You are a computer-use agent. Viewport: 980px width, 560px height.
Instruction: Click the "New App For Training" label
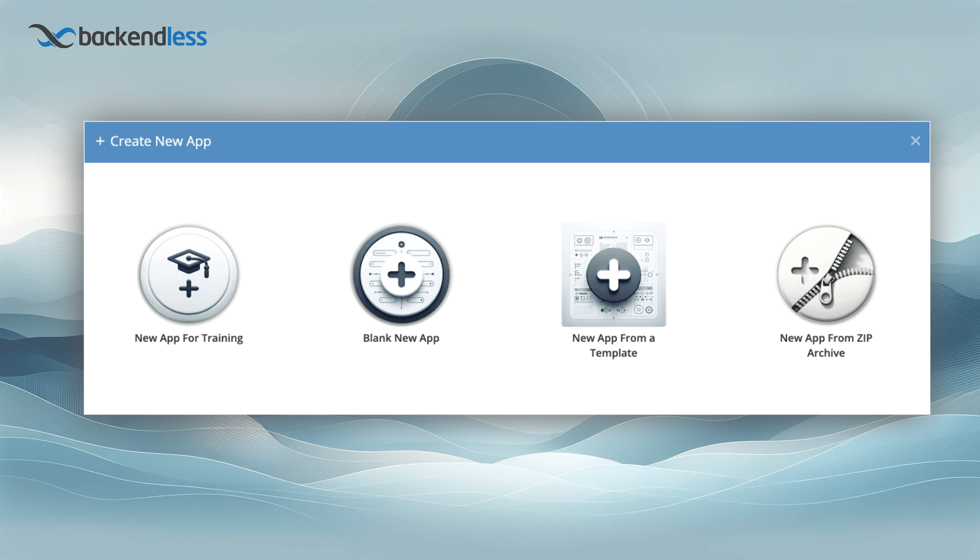coord(189,338)
